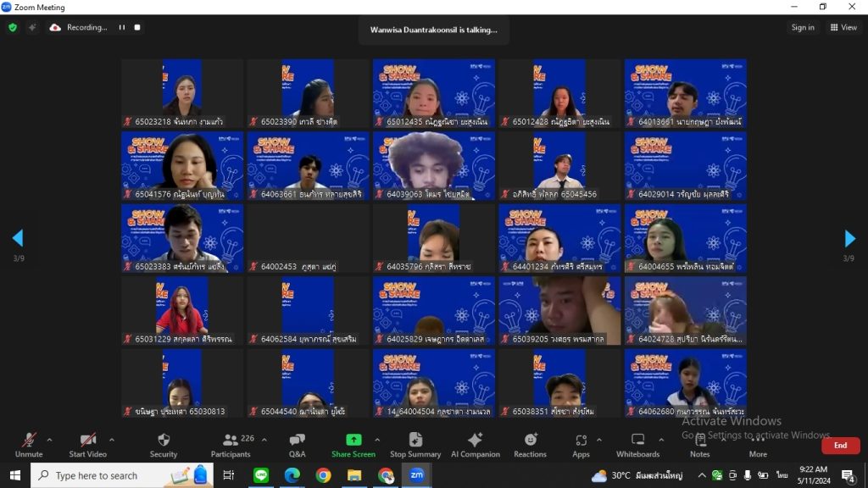Image resolution: width=868 pixels, height=488 pixels.
Task: Select the video tile of participant 65039205
Action: click(x=559, y=310)
